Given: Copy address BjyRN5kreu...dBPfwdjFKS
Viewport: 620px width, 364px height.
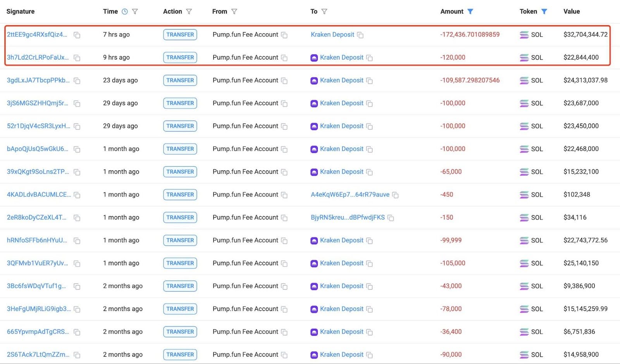Looking at the screenshot, I should (x=391, y=218).
